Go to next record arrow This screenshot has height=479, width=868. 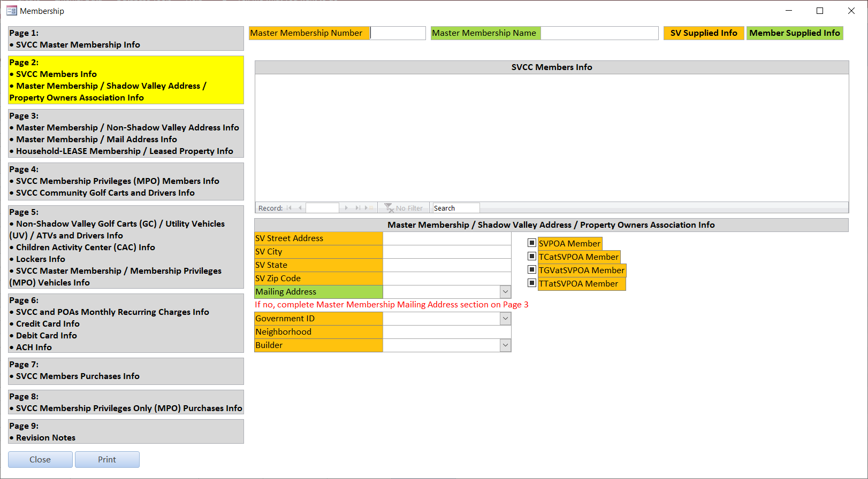point(346,208)
